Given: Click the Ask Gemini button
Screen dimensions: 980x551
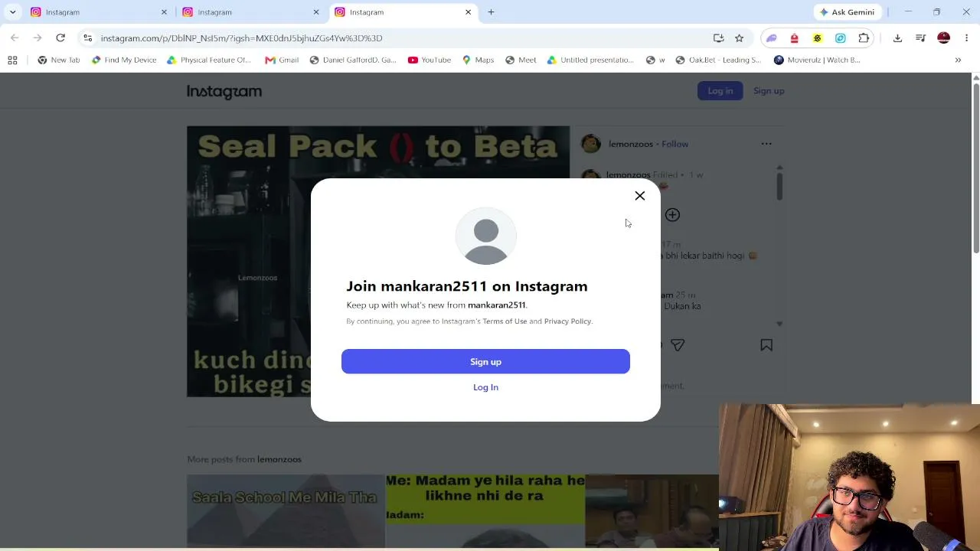Looking at the screenshot, I should tap(848, 12).
